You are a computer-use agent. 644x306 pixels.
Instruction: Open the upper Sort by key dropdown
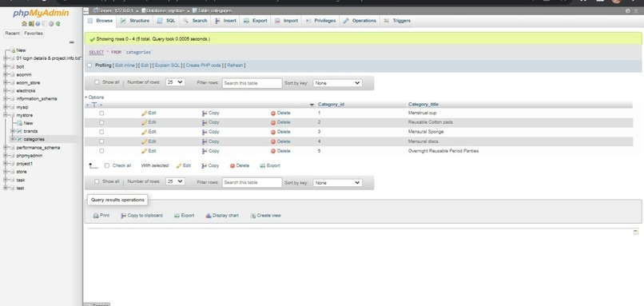[x=338, y=83]
